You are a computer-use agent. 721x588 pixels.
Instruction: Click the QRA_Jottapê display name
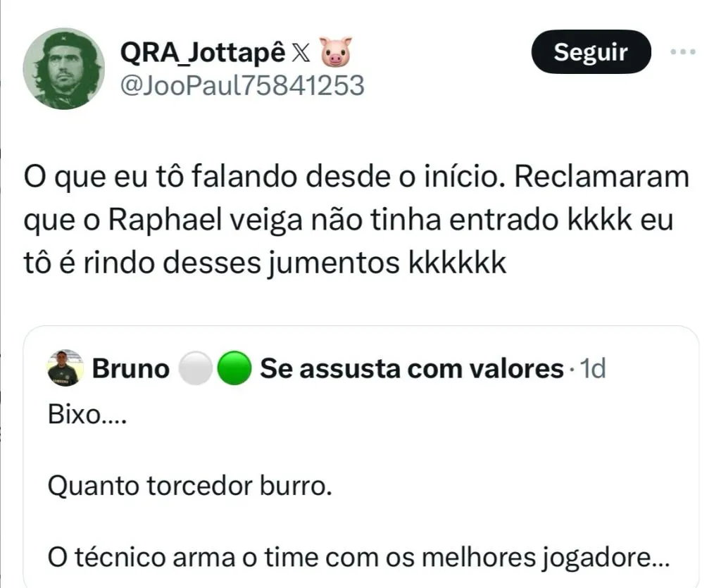[x=204, y=54]
